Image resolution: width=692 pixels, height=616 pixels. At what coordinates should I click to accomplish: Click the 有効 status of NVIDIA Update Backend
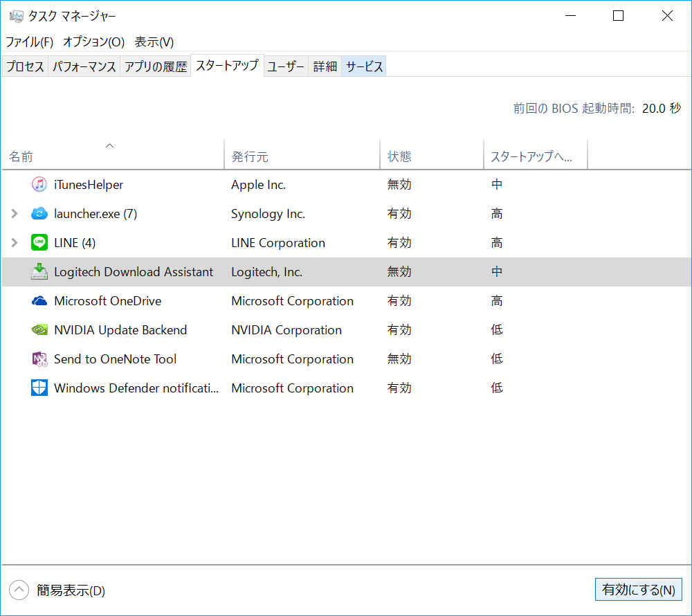point(399,330)
